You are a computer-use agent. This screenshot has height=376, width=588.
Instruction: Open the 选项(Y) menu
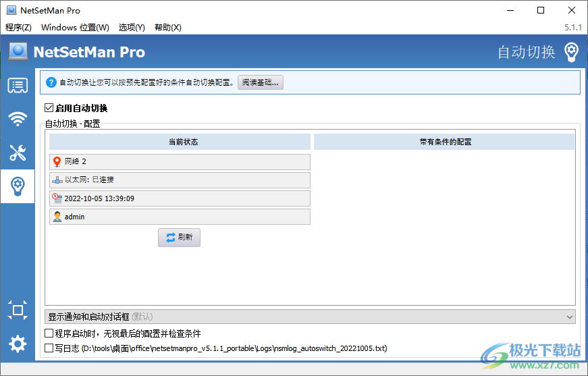(x=132, y=28)
